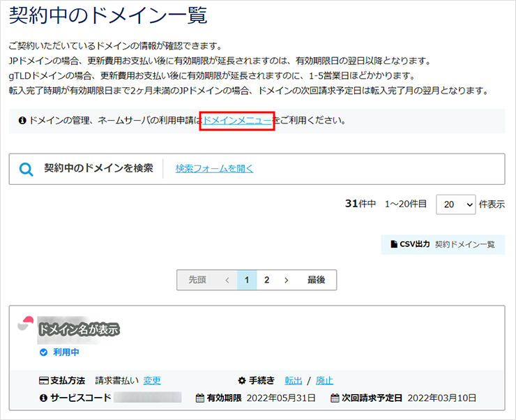The width and height of the screenshot is (516, 420).
Task: Click the blue checkmark status icon
Action: click(x=43, y=352)
